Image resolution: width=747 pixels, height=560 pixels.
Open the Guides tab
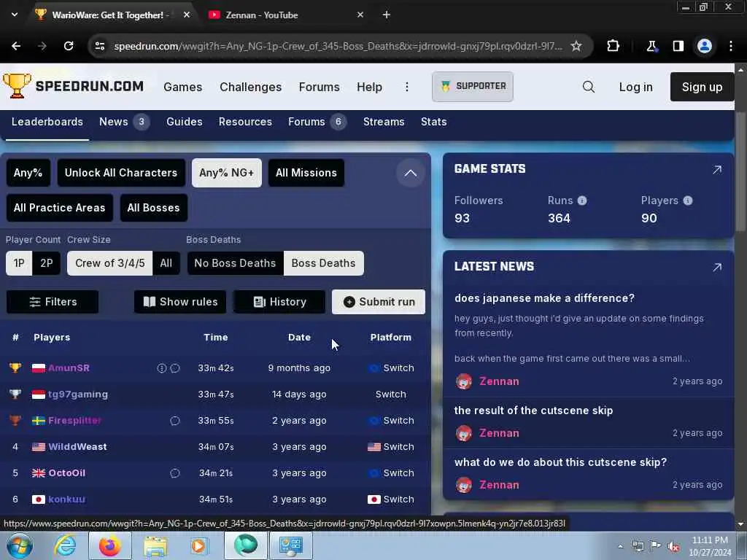185,122
